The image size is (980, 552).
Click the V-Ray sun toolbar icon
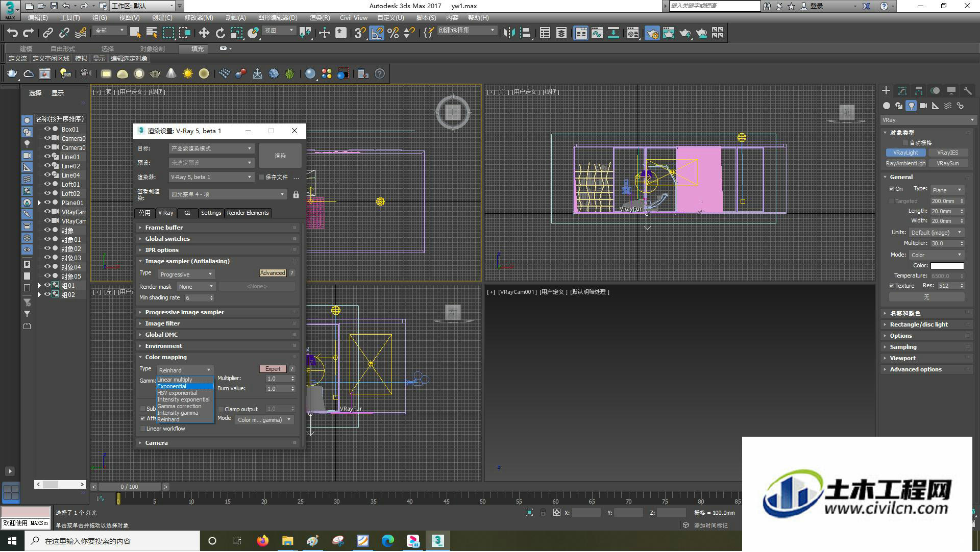coord(188,74)
